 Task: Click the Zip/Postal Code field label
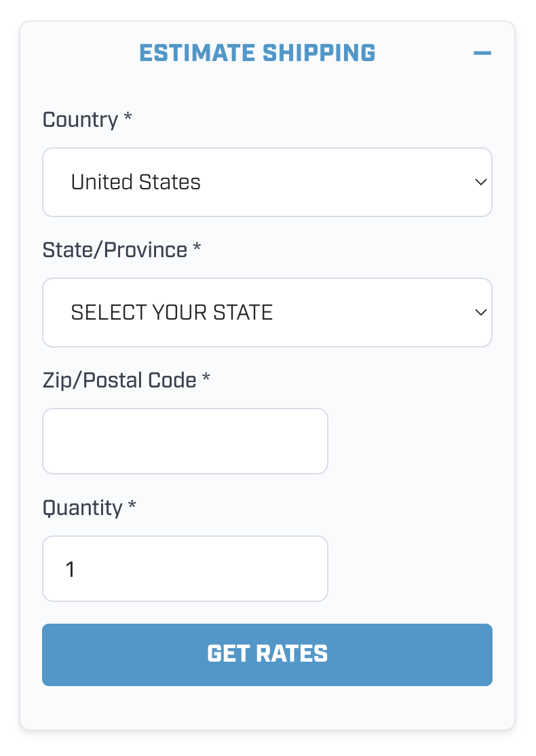tap(119, 380)
